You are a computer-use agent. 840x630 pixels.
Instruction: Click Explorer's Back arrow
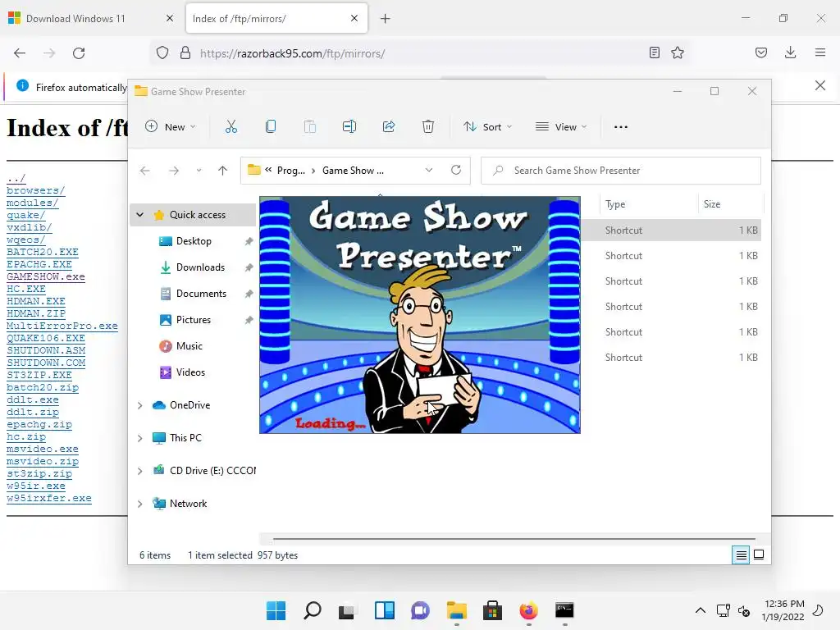pyautogui.click(x=144, y=171)
